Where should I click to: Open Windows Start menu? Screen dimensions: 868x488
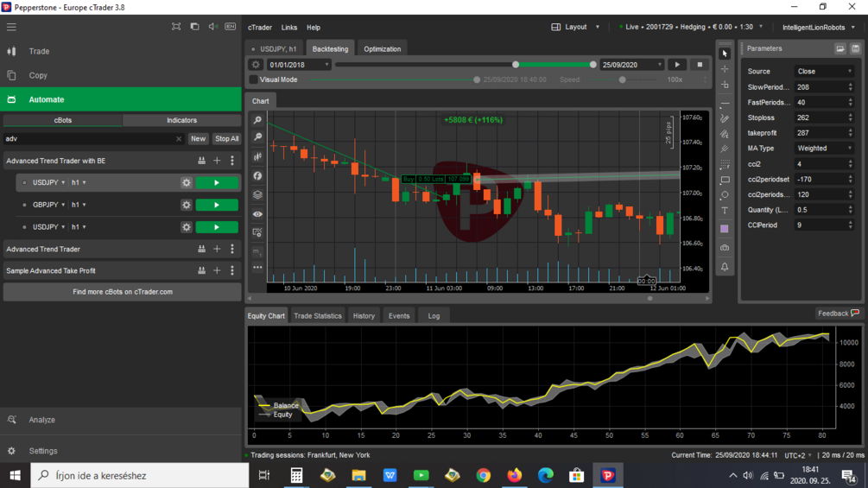click(15, 475)
